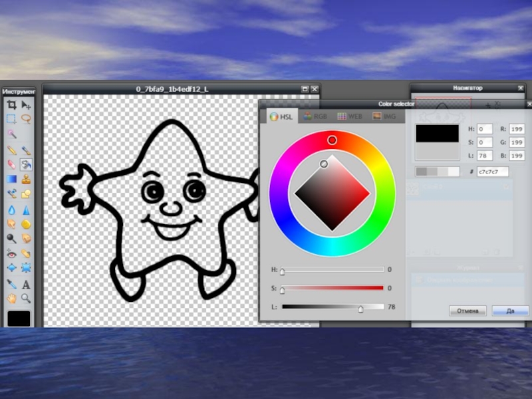Click the B value field showing 199
This screenshot has height=399, width=532.
[x=517, y=156]
